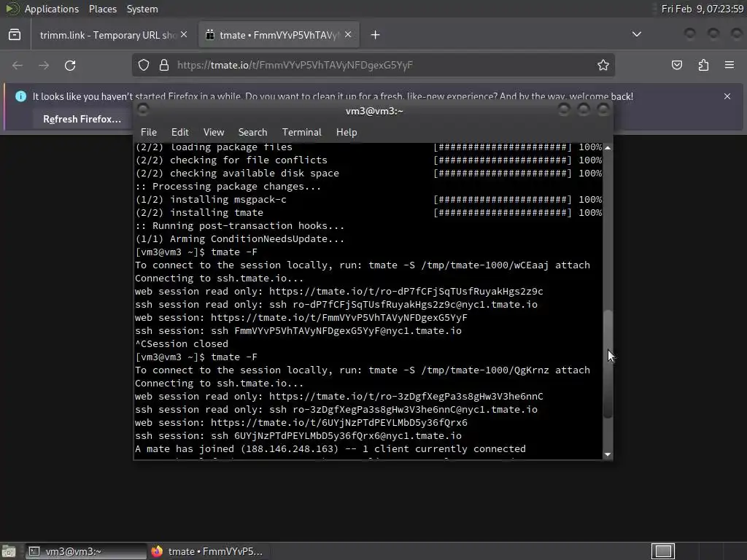Bookmark this page with the star icon

[603, 65]
